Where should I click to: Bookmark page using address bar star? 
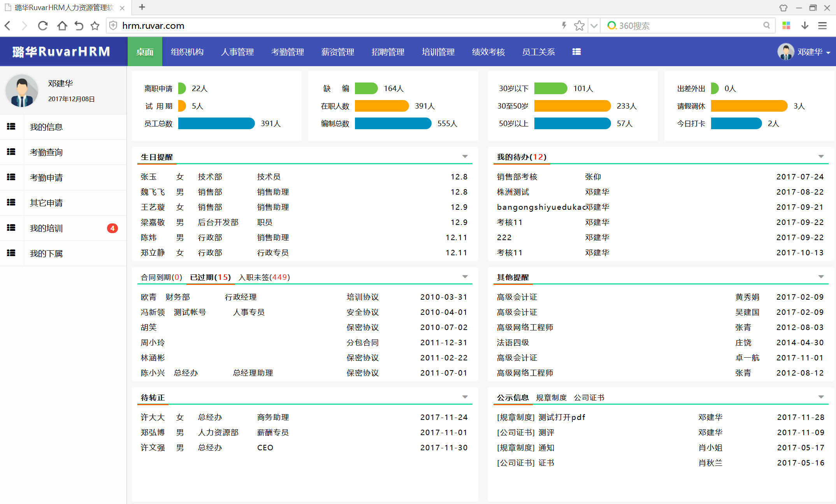pyautogui.click(x=579, y=26)
